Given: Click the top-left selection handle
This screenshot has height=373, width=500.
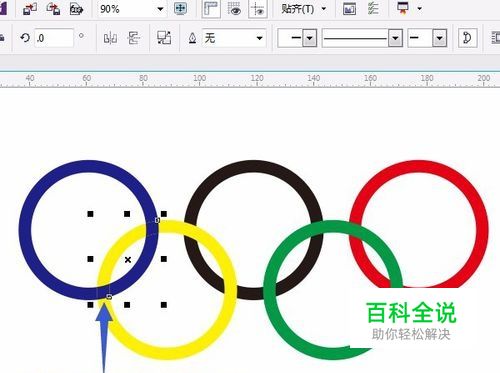Looking at the screenshot, I should 90,214.
